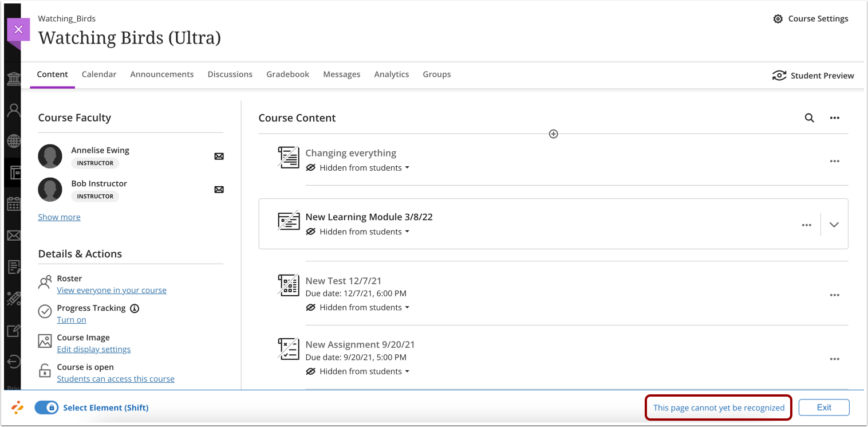
Task: Click the Annelise Ewing name
Action: (x=100, y=150)
